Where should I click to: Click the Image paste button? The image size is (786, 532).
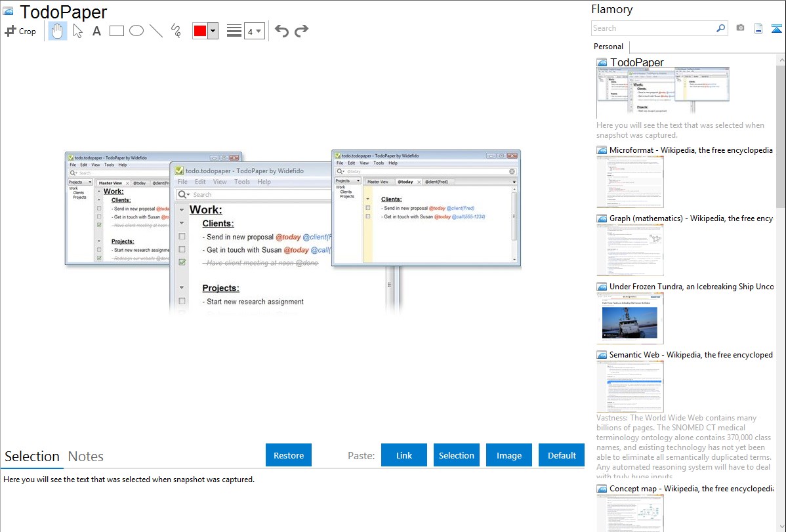508,455
